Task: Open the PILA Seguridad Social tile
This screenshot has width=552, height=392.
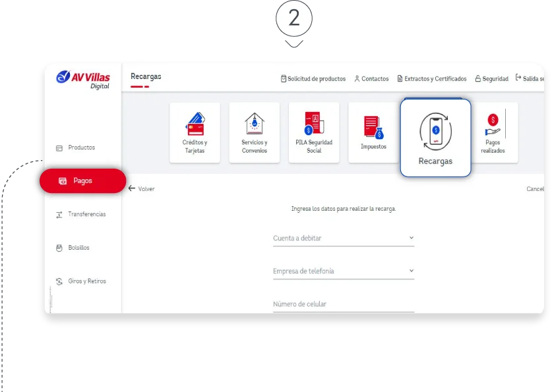Action: click(314, 132)
